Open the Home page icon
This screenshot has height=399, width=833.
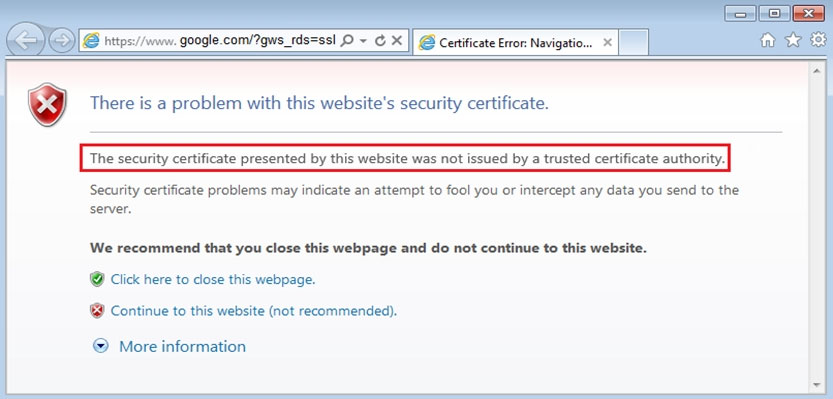tap(767, 40)
